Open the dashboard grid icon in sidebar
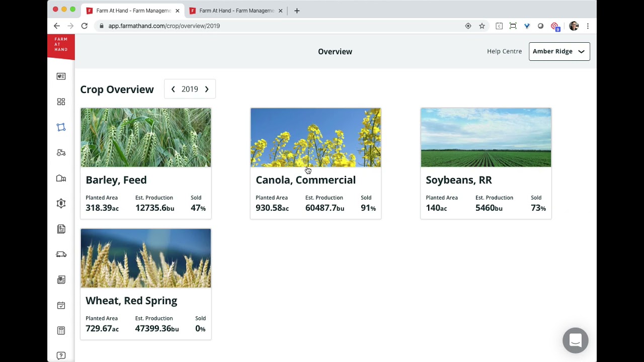 [x=61, y=102]
